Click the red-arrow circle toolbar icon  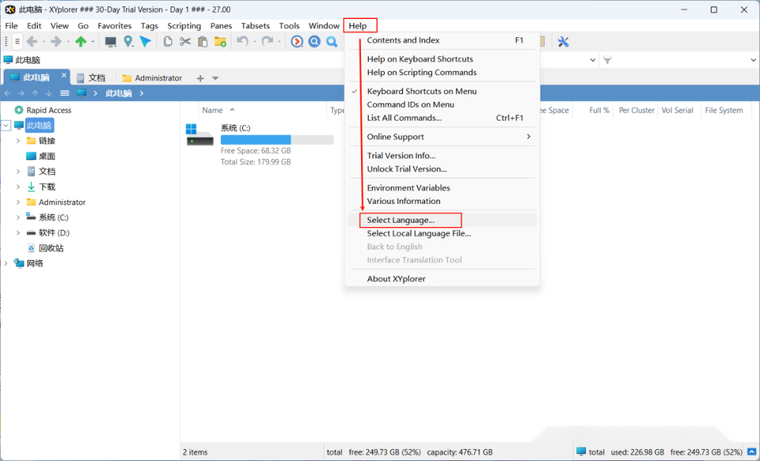(x=297, y=42)
